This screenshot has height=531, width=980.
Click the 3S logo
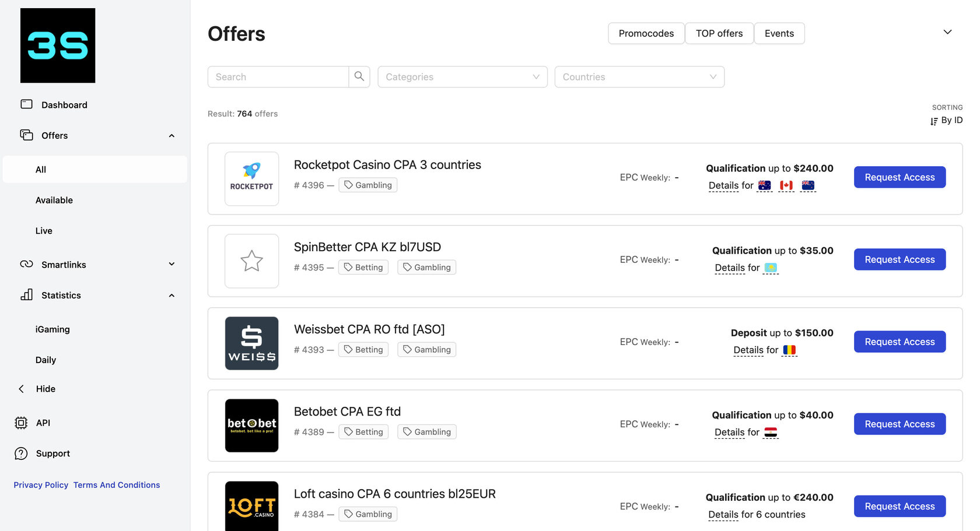[x=58, y=45]
